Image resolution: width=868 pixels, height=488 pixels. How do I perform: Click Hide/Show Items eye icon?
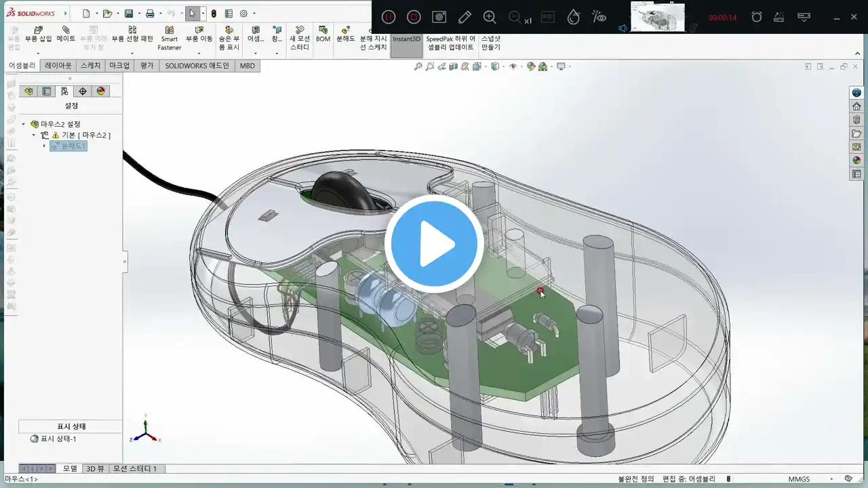[x=513, y=66]
